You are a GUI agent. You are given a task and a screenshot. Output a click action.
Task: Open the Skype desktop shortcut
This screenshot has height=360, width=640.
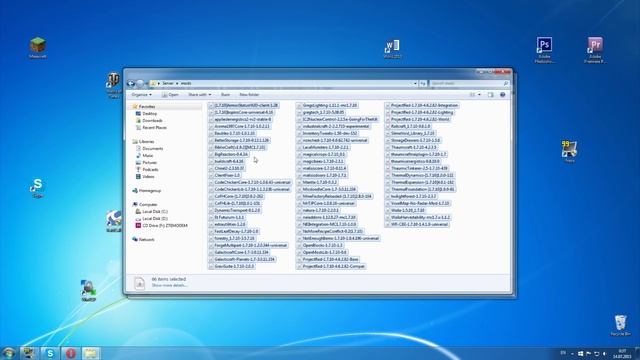tap(38, 188)
